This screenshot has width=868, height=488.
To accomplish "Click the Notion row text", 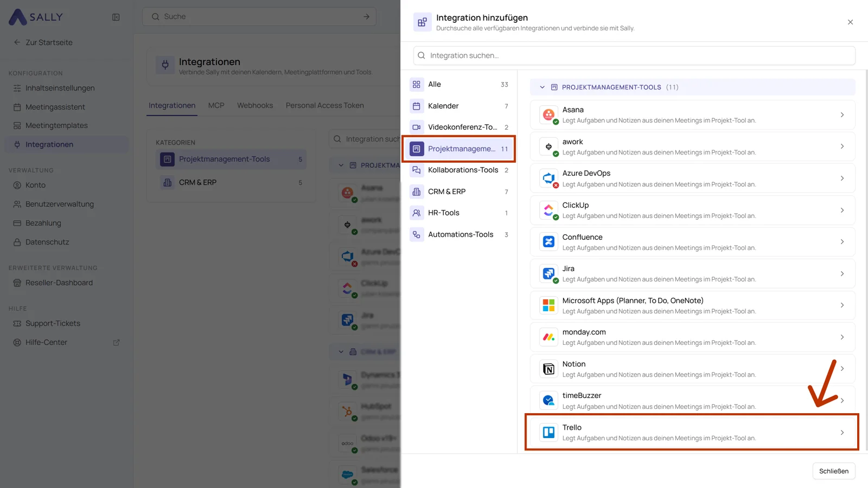I will click(x=659, y=369).
